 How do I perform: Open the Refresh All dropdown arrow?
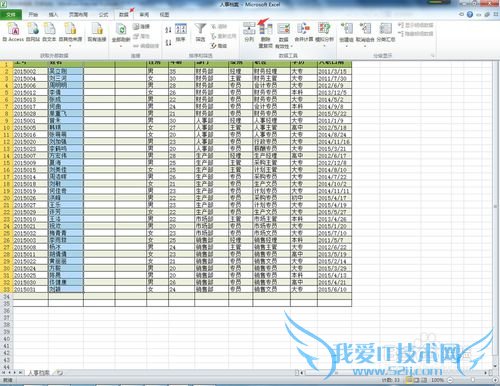click(x=121, y=46)
